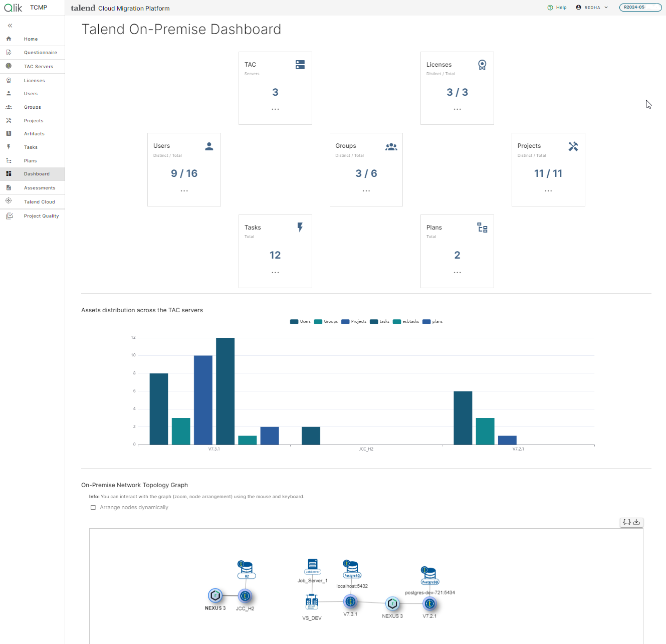Click the tree icon on Plans card
Image resolution: width=666 pixels, height=644 pixels.
(482, 228)
